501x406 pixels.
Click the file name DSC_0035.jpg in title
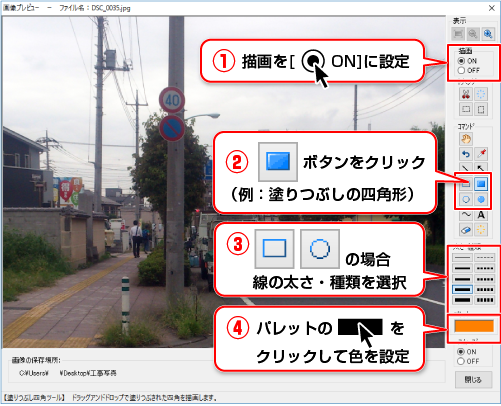click(x=111, y=8)
